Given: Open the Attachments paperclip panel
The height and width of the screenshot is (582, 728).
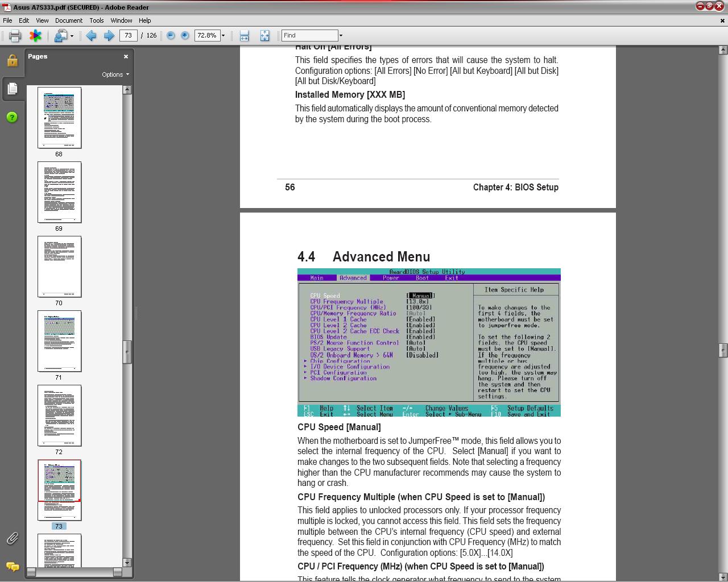Looking at the screenshot, I should (12, 538).
